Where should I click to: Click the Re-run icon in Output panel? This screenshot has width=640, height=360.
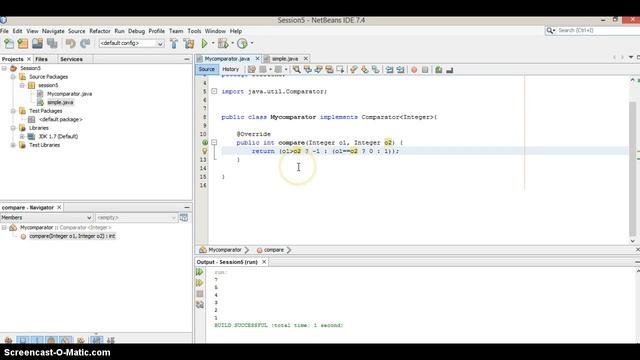pos(200,272)
